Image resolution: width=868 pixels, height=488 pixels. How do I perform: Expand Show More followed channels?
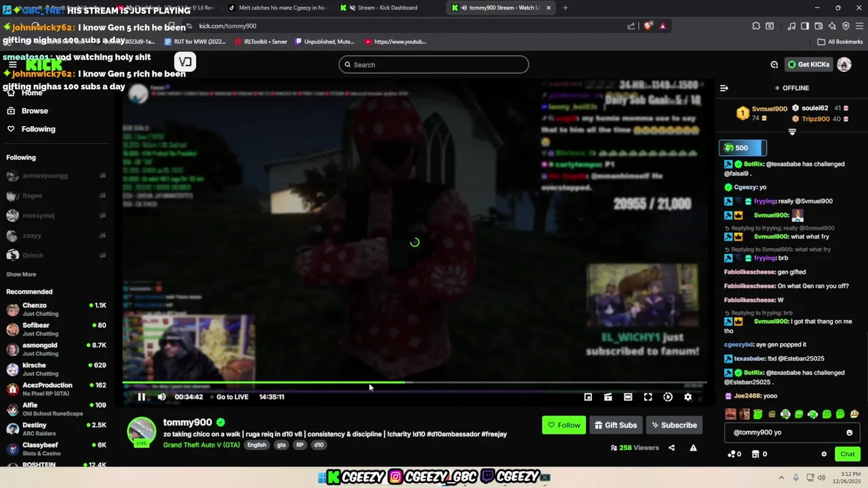pyautogui.click(x=21, y=274)
